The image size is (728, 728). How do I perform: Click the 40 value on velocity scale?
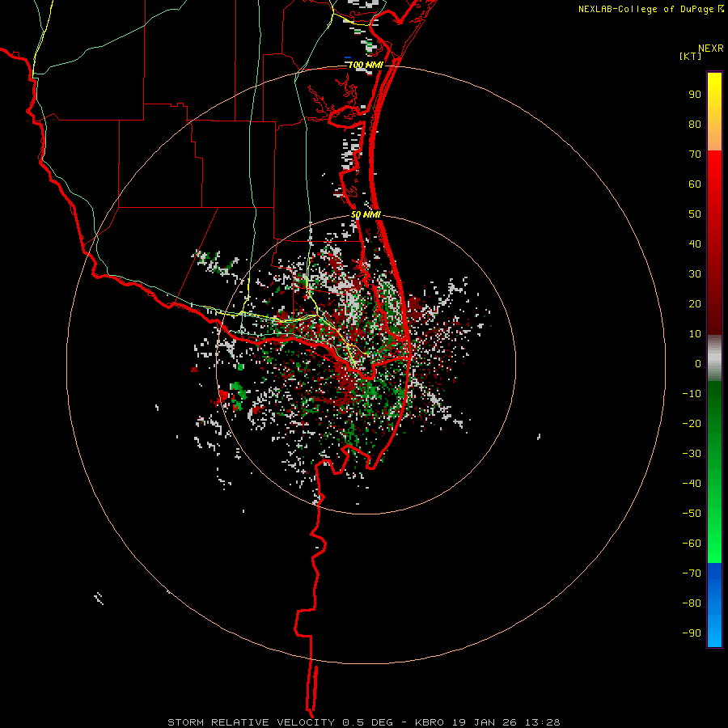click(695, 243)
